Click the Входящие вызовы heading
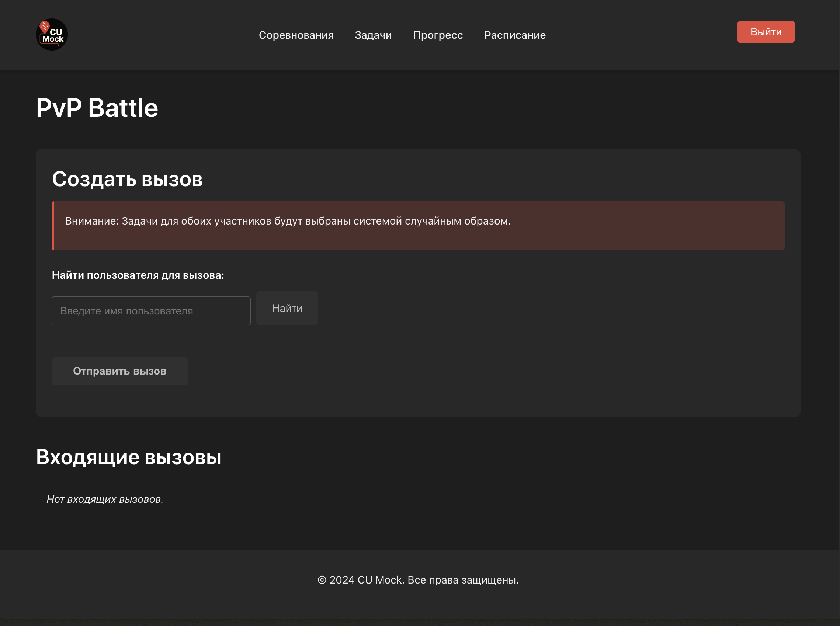This screenshot has height=626, width=840. coord(128,457)
